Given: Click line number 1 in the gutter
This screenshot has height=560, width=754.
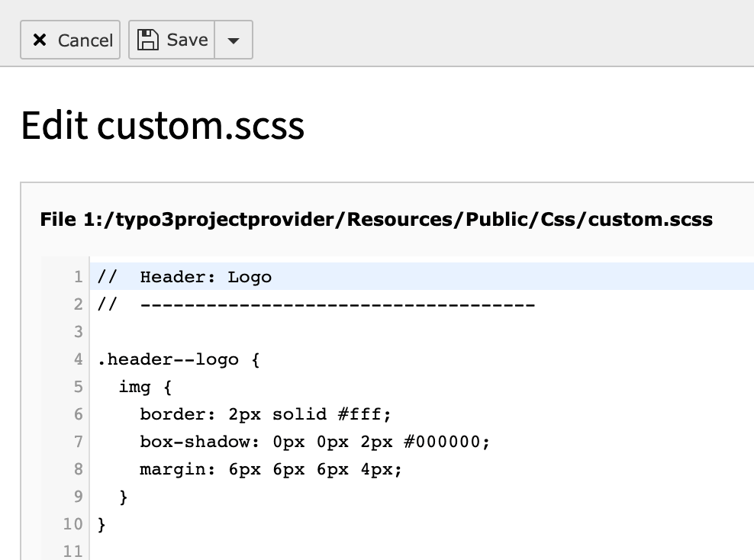Looking at the screenshot, I should click(x=78, y=277).
